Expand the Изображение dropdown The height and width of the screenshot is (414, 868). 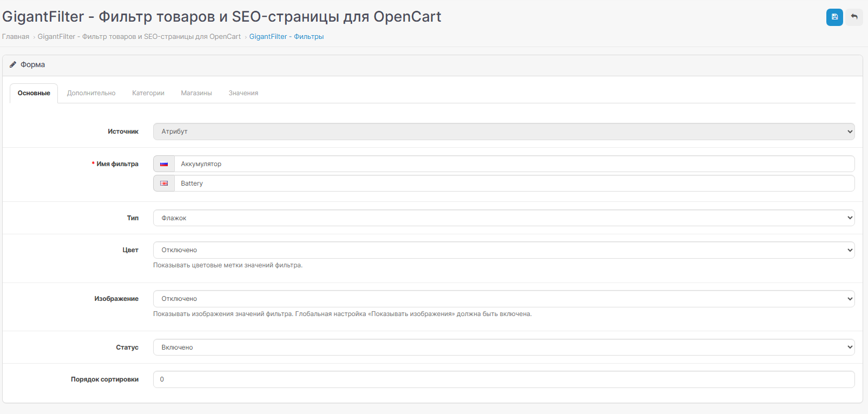tap(504, 299)
